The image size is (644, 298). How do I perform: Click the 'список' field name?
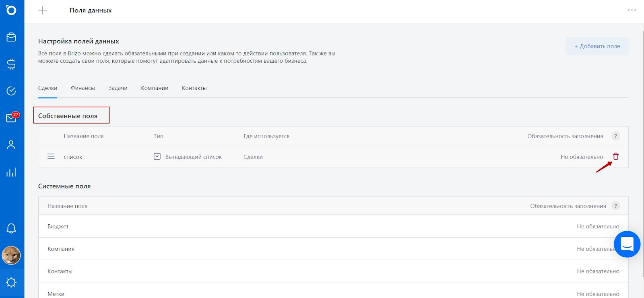coord(73,157)
